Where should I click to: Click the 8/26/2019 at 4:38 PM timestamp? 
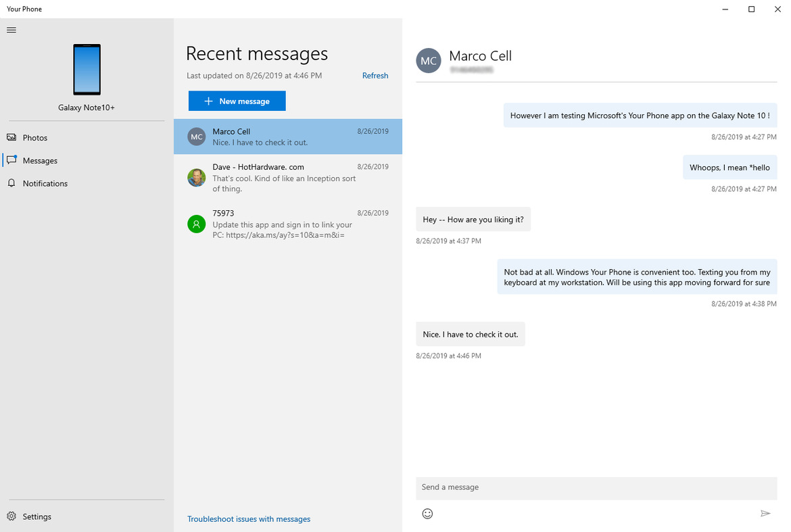(744, 304)
